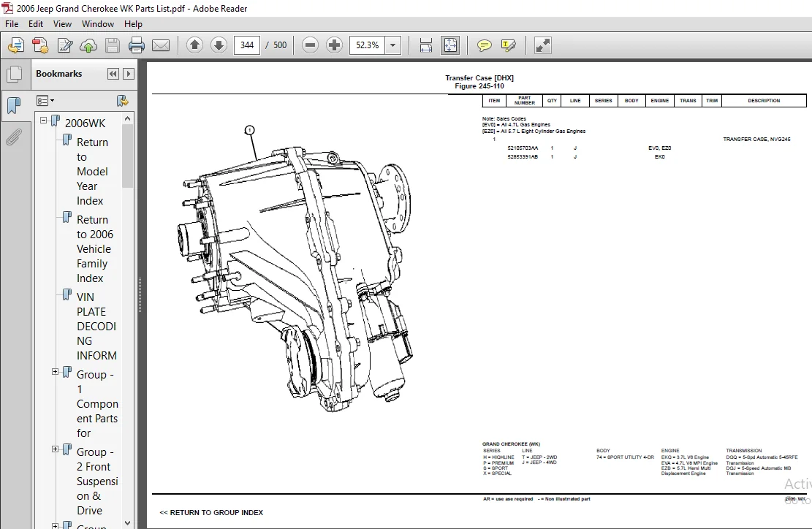Screen dimensions: 812x529
Task: Go to next page arrow
Action: pos(219,45)
